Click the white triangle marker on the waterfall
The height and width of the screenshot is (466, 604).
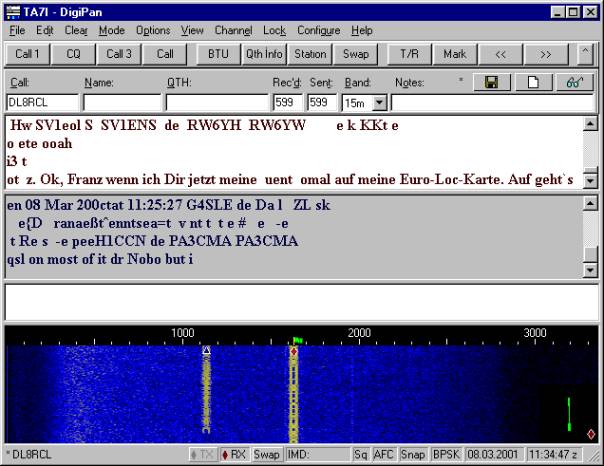click(207, 351)
